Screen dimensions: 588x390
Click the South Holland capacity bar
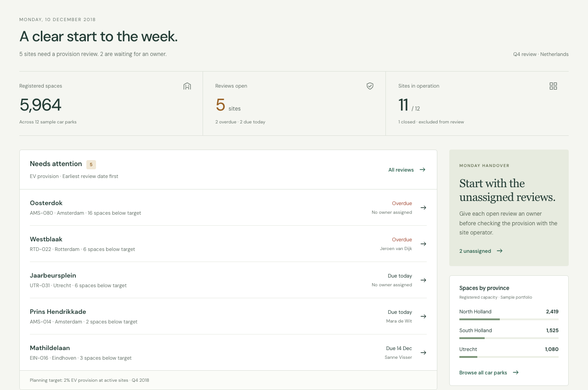pyautogui.click(x=509, y=338)
